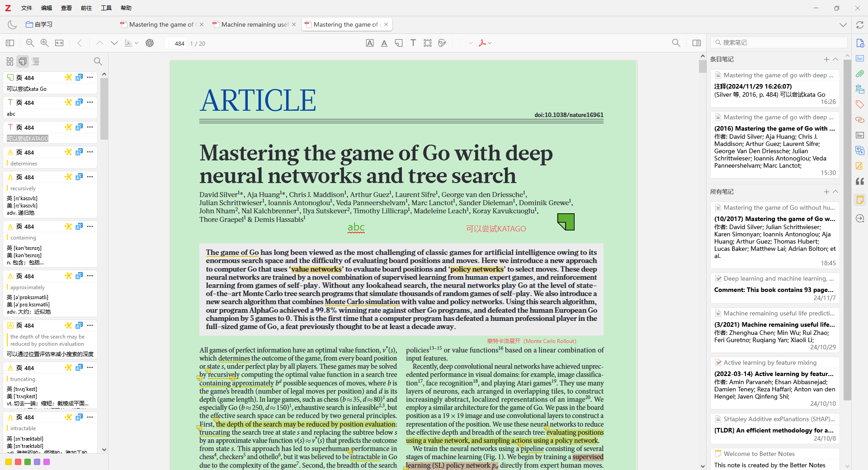
Task: Collapse the 条目笔记 section
Action: point(835,59)
